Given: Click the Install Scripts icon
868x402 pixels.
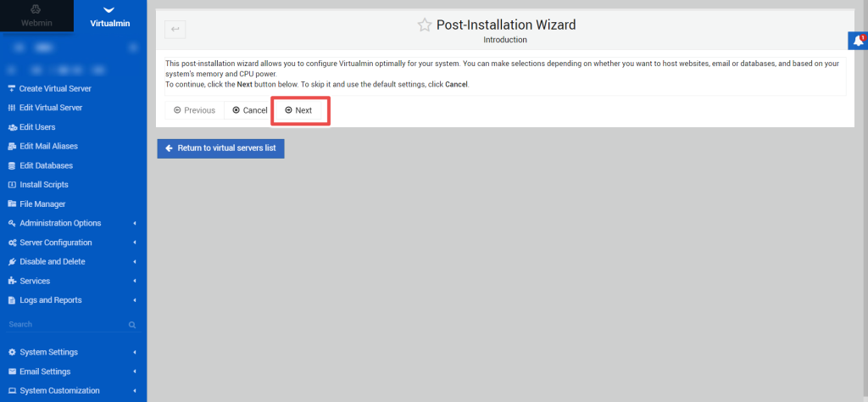Looking at the screenshot, I should coord(12,185).
